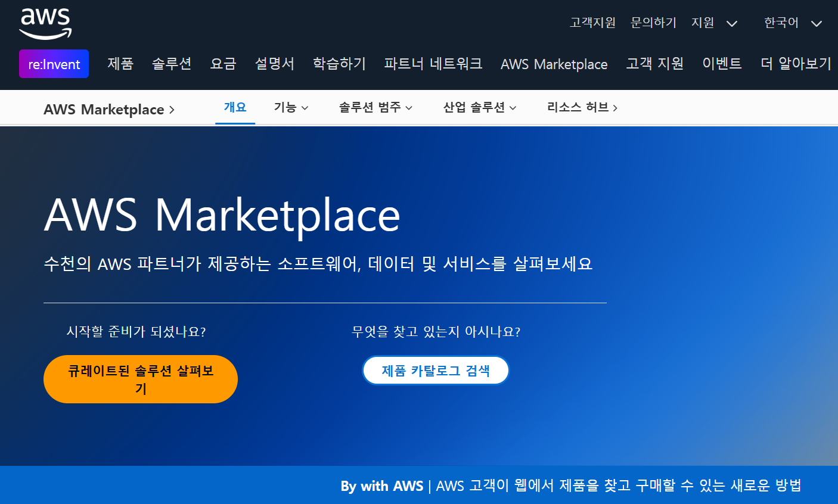Image resolution: width=838 pixels, height=504 pixels.
Task: Click the 문의하기 link
Action: coord(653,23)
